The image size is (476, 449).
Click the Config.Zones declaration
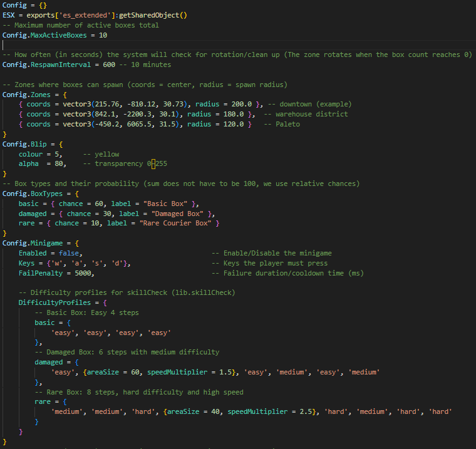[34, 95]
